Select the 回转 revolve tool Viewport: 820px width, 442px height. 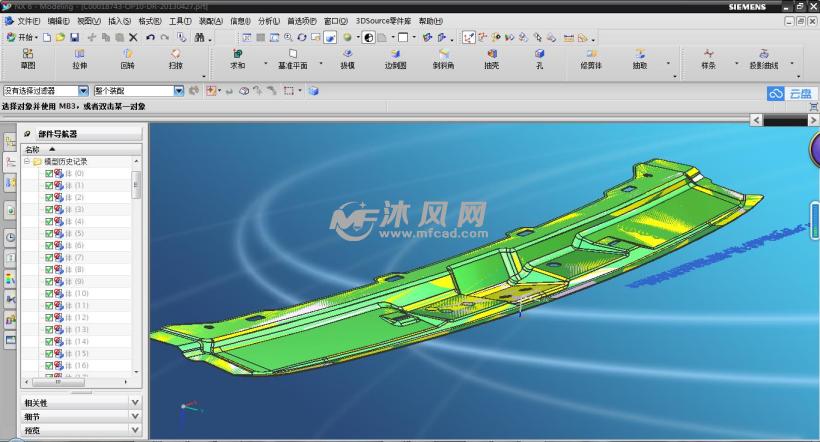128,59
